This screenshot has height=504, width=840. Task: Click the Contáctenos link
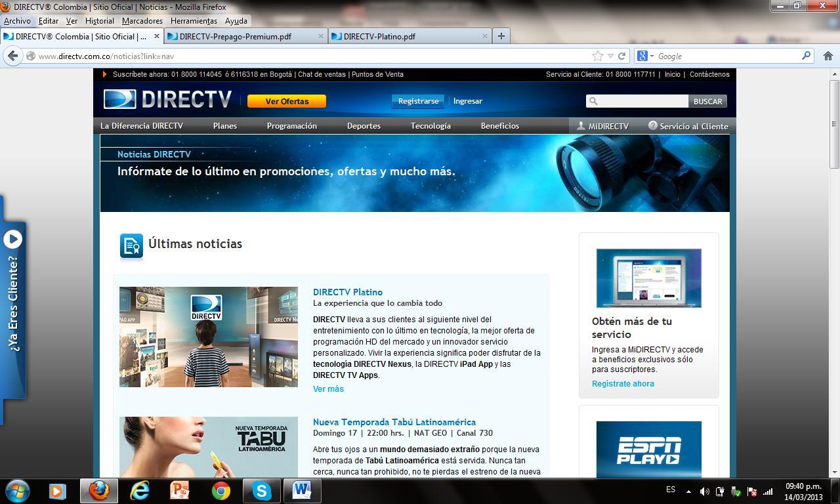coord(709,74)
